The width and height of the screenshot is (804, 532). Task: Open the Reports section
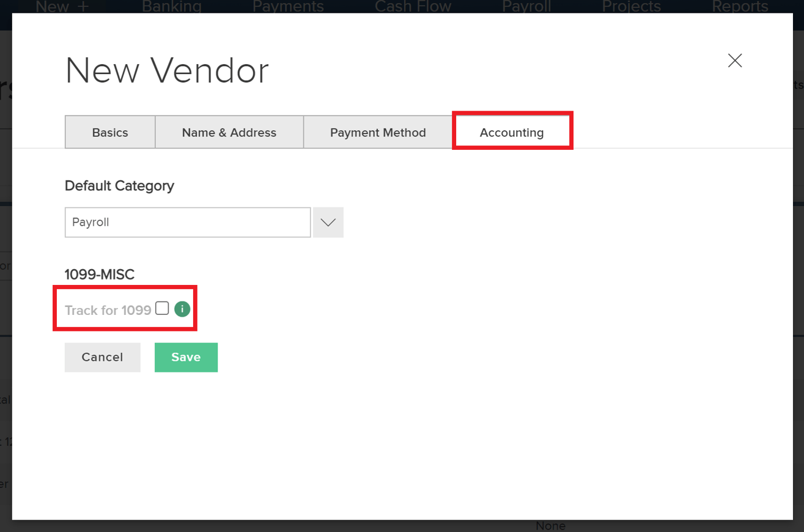740,7
